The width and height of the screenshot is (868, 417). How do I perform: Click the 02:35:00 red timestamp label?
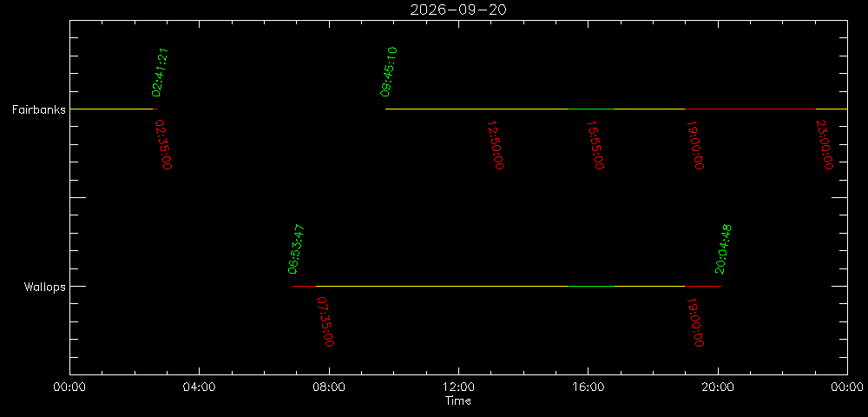[164, 144]
